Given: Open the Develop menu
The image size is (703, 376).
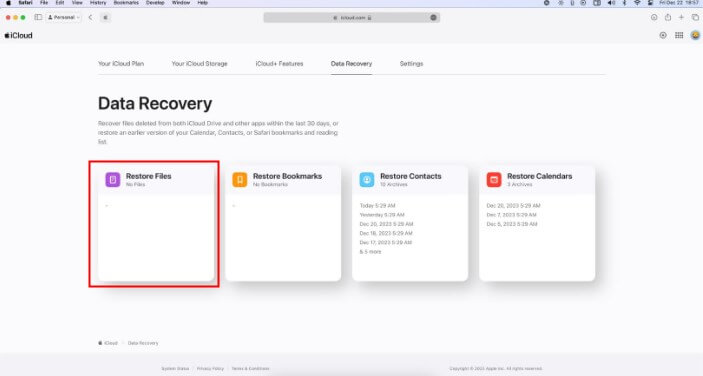Looking at the screenshot, I should [x=155, y=3].
